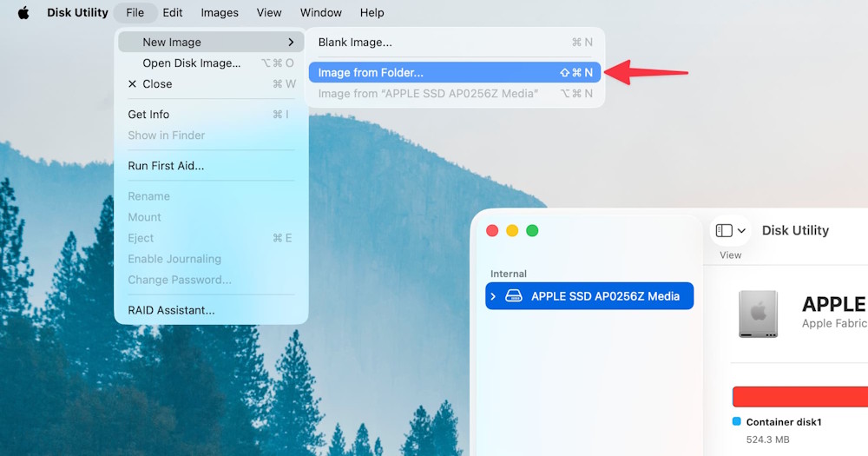Click the internal drive icon in detail pane

click(758, 314)
